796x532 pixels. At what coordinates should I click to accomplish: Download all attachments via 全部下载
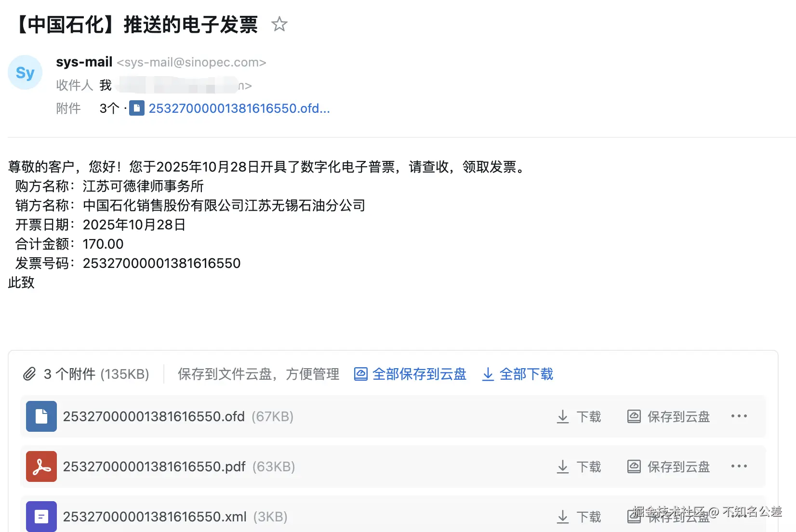pos(527,374)
